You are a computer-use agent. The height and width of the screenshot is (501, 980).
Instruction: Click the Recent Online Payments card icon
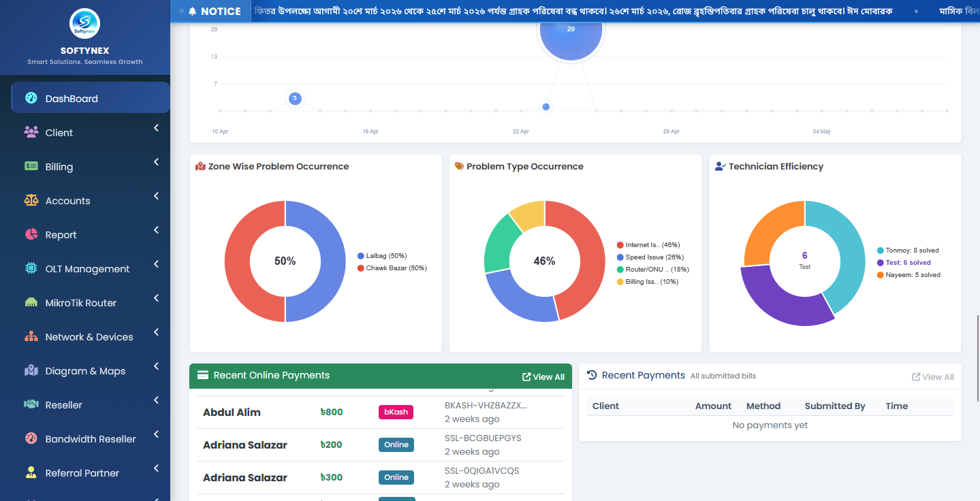[202, 375]
